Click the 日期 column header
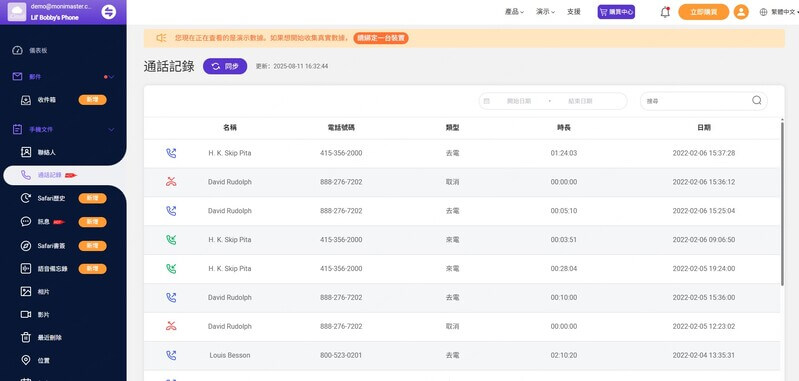799x381 pixels. click(704, 128)
